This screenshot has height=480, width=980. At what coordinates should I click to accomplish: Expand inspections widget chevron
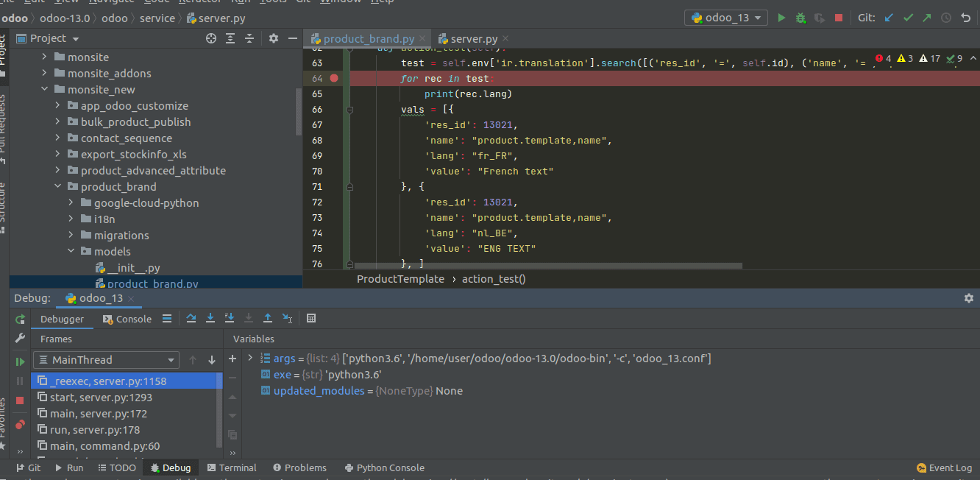pos(973,58)
